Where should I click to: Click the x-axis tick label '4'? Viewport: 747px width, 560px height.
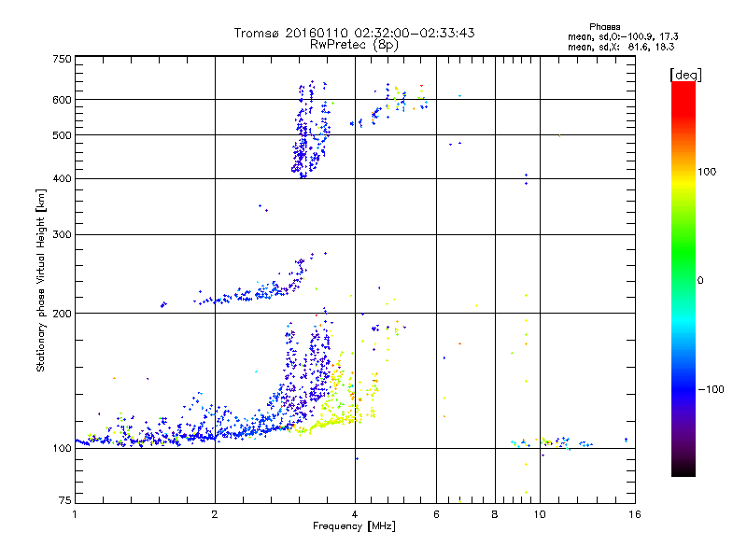[355, 514]
